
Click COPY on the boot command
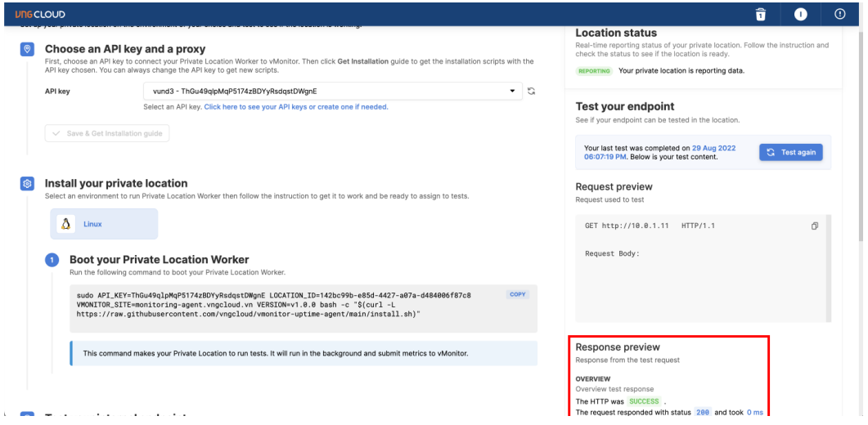pos(518,294)
